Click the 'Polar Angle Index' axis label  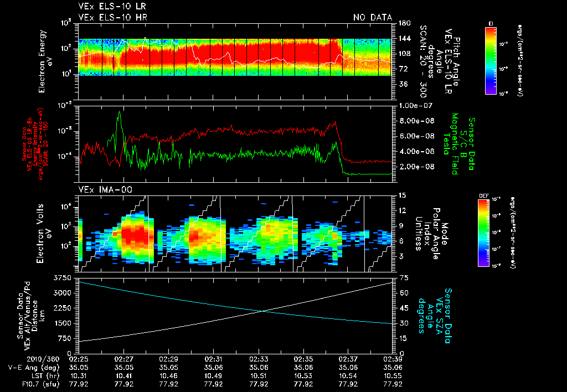[x=431, y=234]
